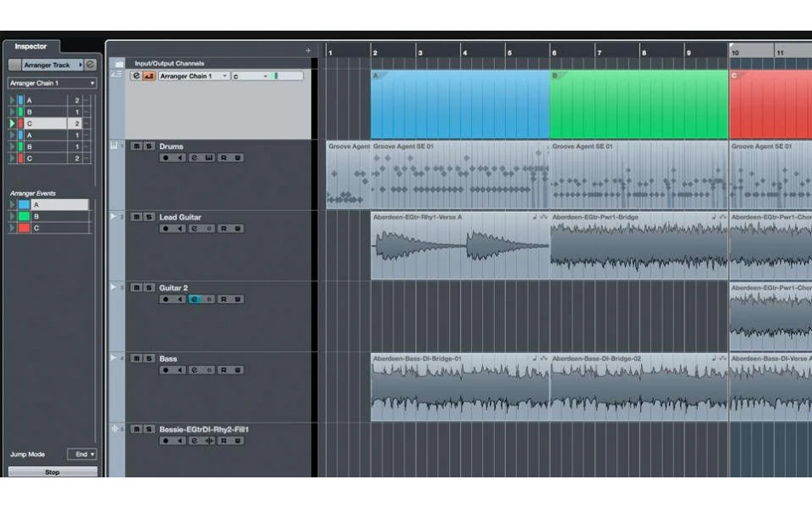Click the blue swatch of Arranger Event A
Image resolution: width=812 pixels, height=508 pixels.
(25, 205)
